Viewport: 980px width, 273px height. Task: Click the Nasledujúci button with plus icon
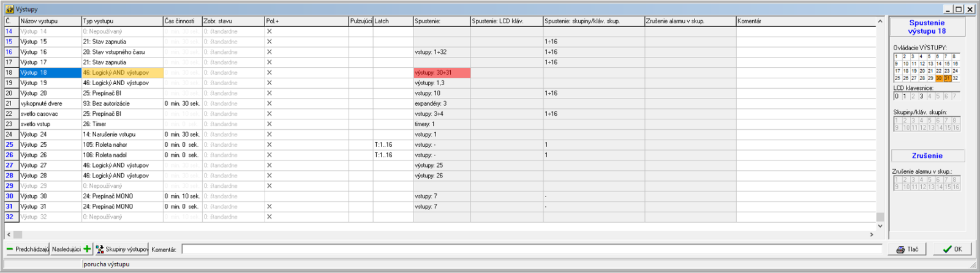(71, 249)
